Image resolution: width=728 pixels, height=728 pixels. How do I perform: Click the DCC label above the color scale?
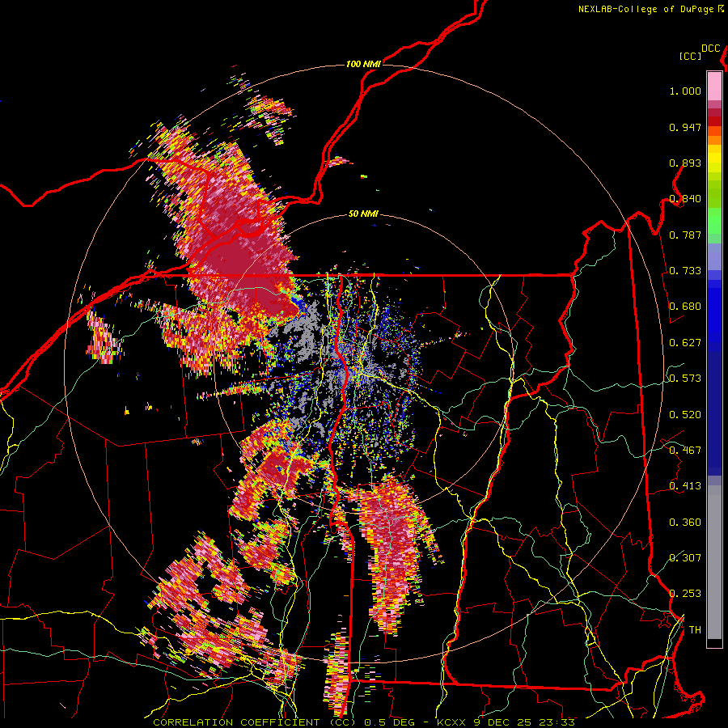[x=710, y=49]
